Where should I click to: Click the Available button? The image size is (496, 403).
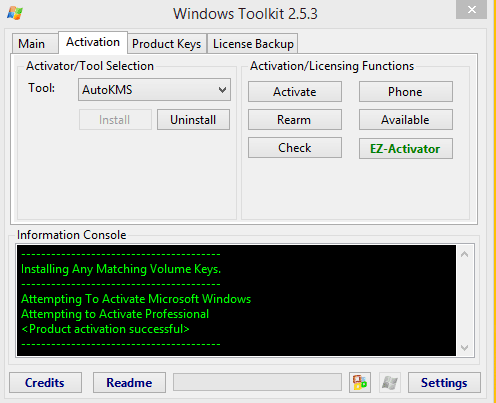[x=406, y=120]
